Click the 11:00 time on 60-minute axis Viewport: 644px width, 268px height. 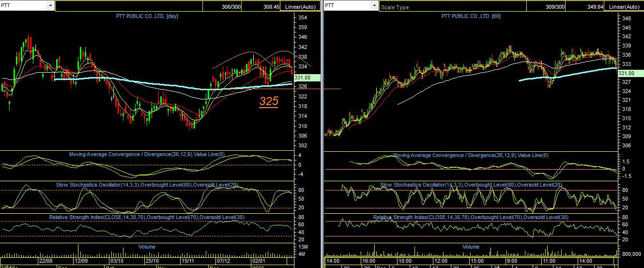pyautogui.click(x=549, y=261)
